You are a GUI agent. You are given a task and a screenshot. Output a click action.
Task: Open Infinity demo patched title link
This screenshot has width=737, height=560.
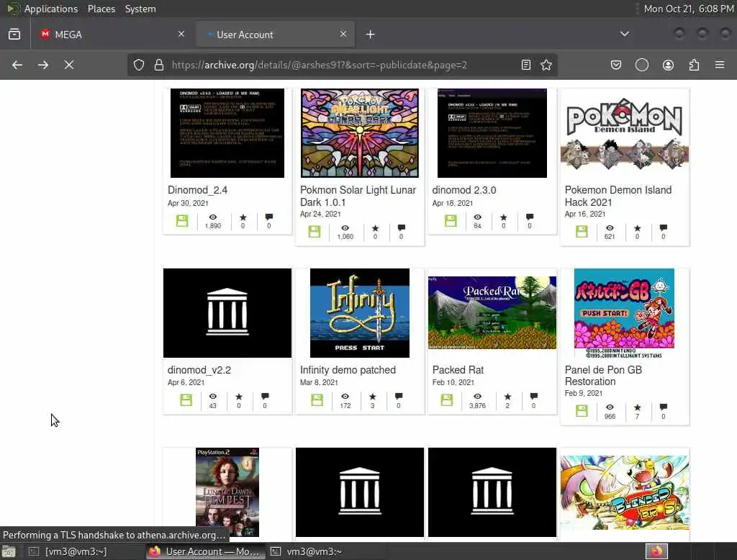tap(348, 370)
